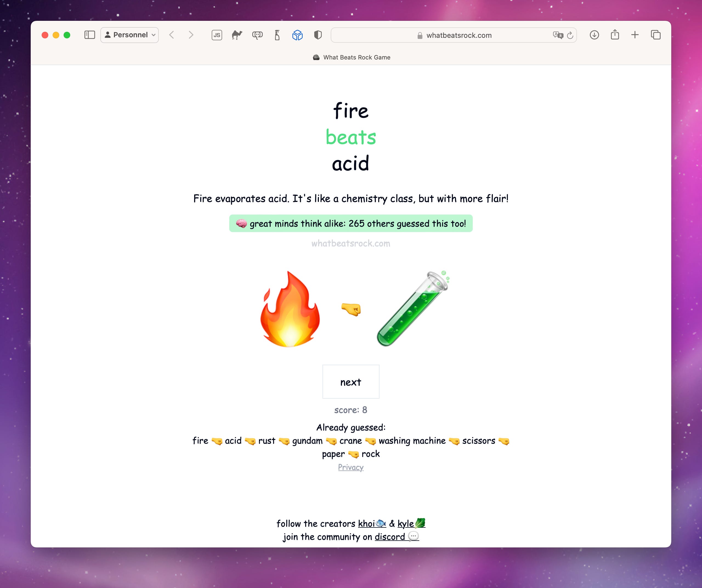702x588 pixels.
Task: Show the downloads list
Action: (x=594, y=35)
